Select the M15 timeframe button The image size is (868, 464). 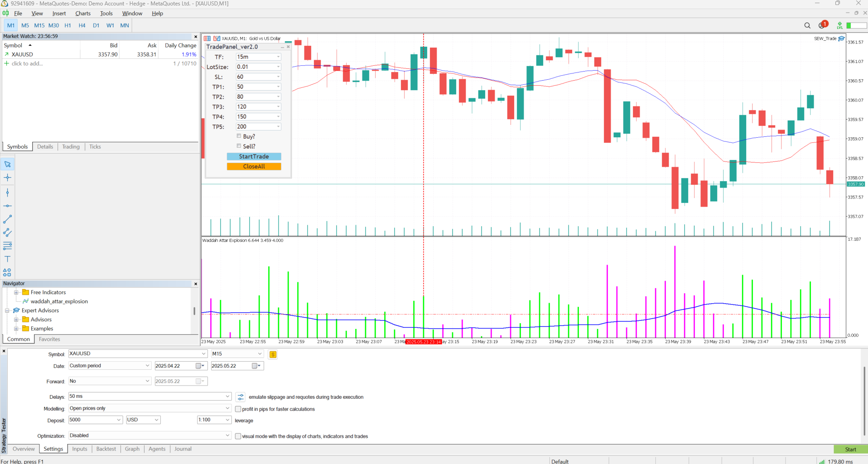click(39, 25)
